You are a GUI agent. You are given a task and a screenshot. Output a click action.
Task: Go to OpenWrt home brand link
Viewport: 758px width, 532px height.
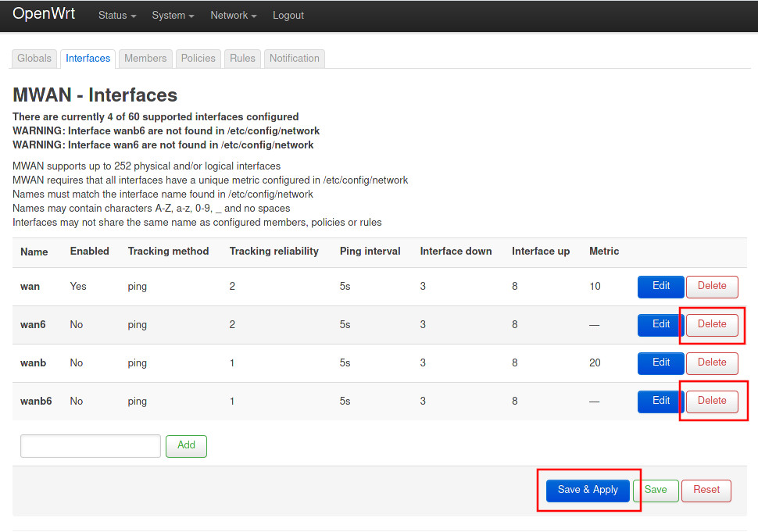click(x=44, y=15)
